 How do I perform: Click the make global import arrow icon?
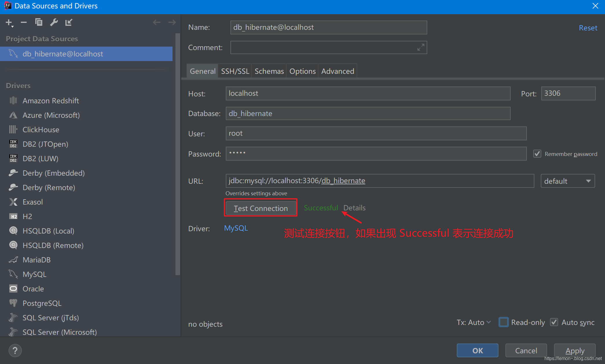coord(69,22)
